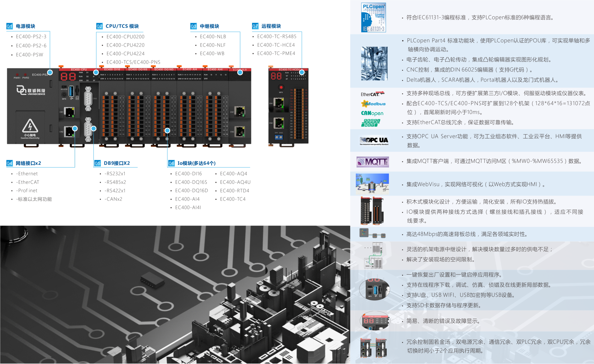594x364 pixels.
Task: Click the redundant dual PLC thumbnail
Action: pyautogui.click(x=373, y=347)
